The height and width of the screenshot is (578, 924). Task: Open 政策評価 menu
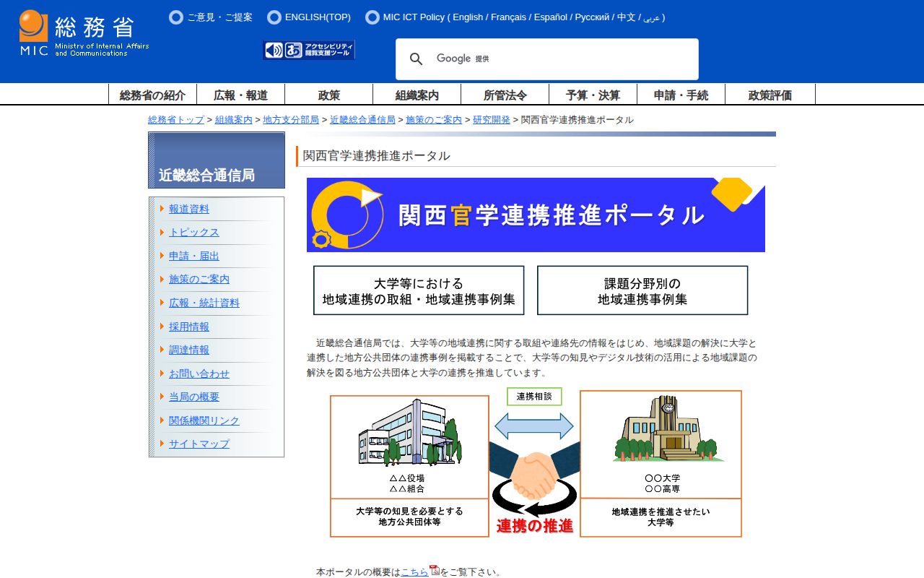(770, 95)
